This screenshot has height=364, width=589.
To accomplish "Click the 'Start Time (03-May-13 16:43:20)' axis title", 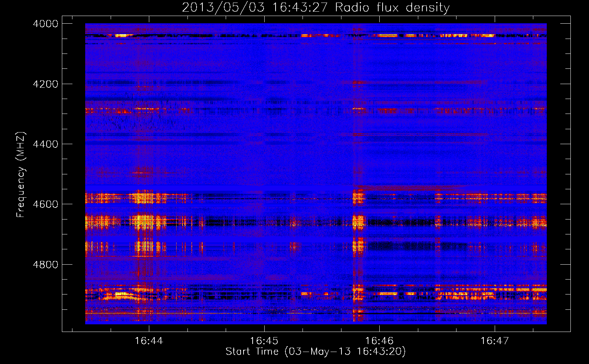I will (316, 352).
